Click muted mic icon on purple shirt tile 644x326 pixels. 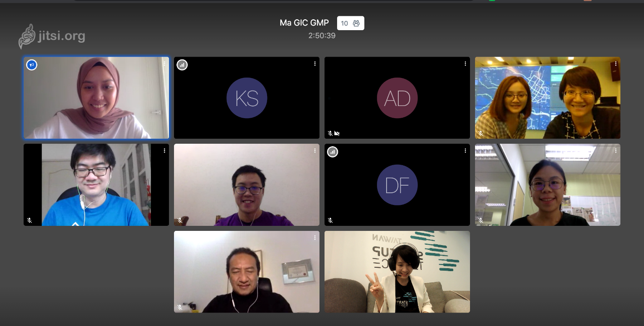click(180, 220)
